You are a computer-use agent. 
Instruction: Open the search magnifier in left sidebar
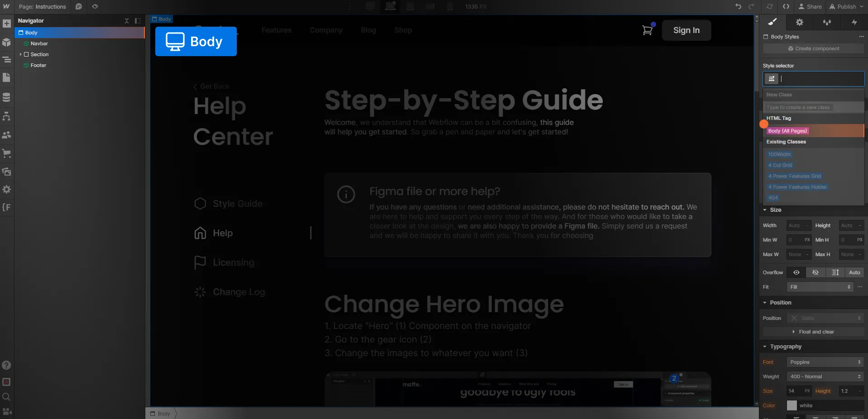[6, 397]
